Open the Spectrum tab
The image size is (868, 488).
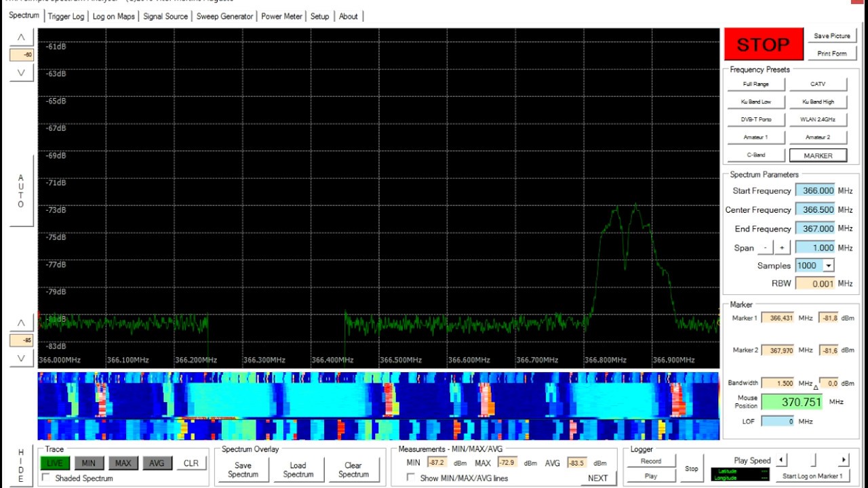[x=24, y=16]
